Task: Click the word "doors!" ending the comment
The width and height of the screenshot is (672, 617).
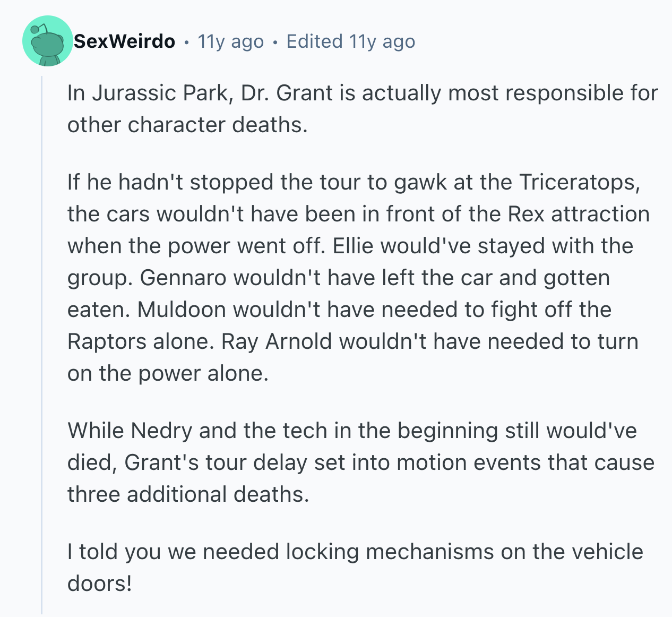Action: click(x=99, y=583)
